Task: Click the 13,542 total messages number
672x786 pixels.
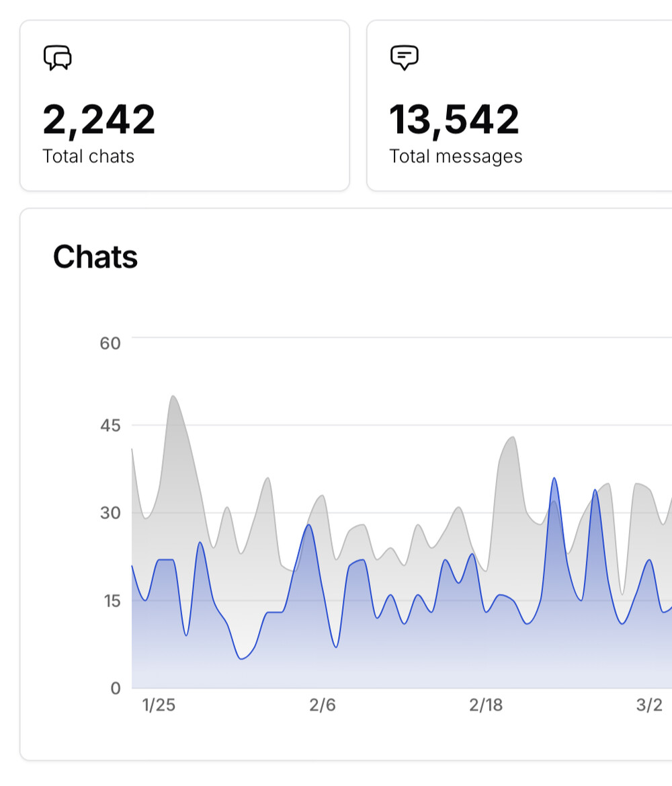Action: (454, 120)
